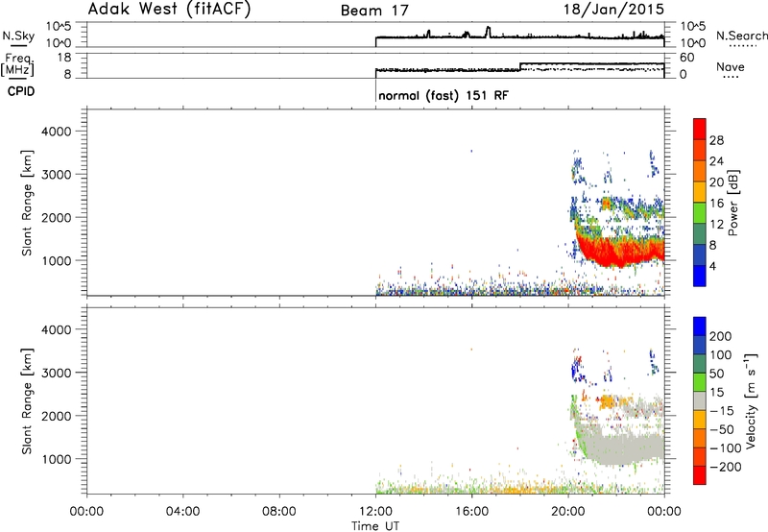Select the 'CPID' row label

click(21, 91)
